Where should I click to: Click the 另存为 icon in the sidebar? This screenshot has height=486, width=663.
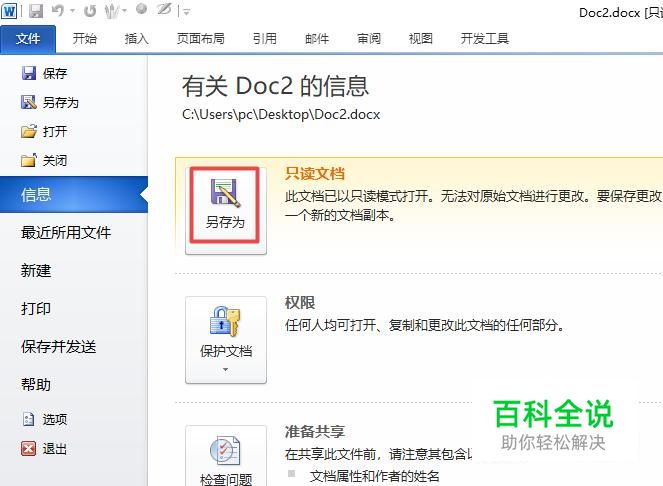(x=29, y=102)
